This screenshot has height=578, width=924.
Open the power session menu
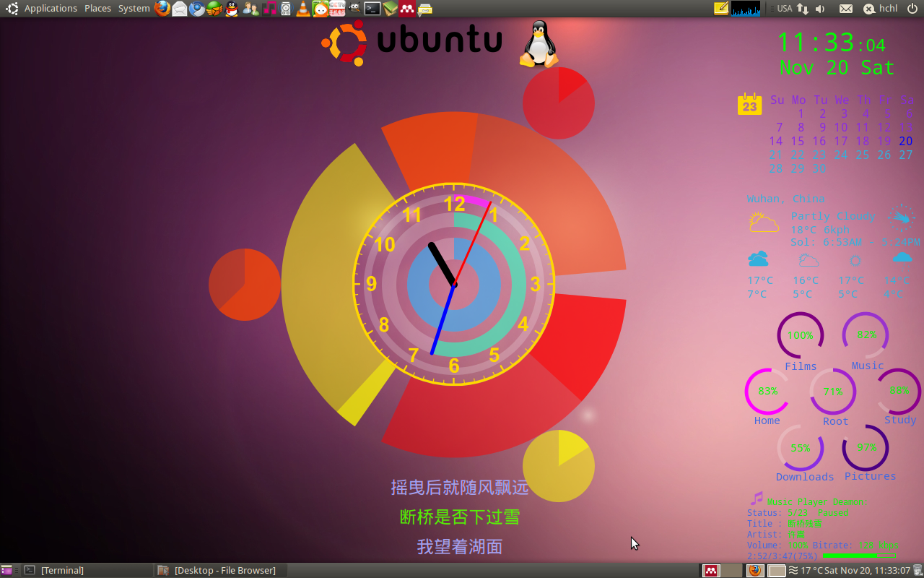pos(912,9)
